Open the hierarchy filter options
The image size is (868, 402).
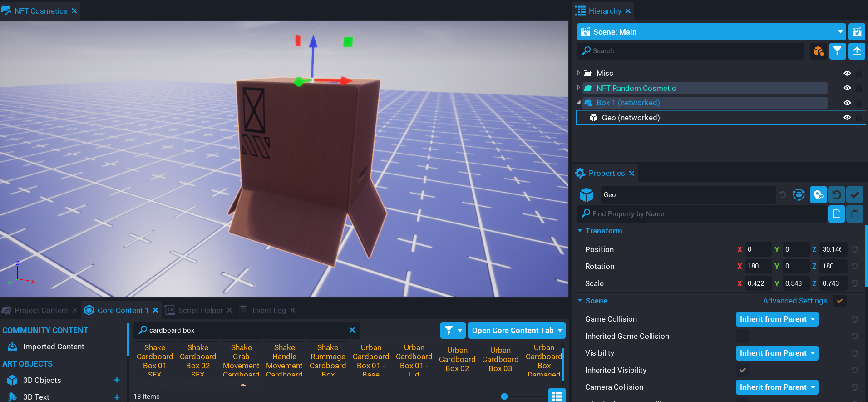837,51
